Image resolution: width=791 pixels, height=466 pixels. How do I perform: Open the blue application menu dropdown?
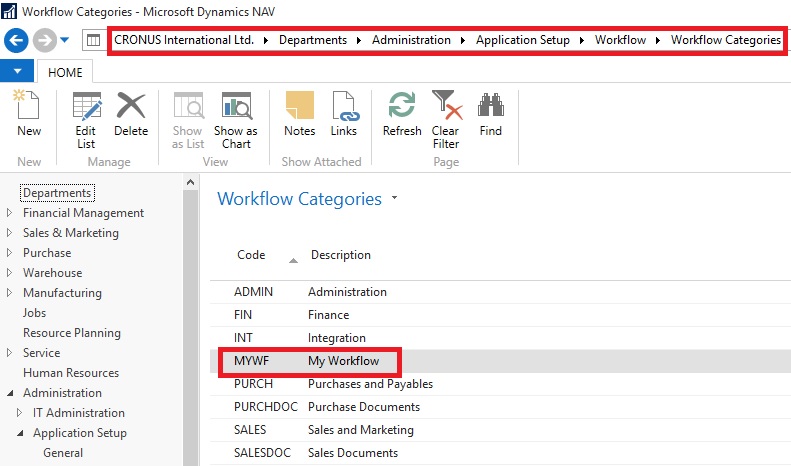pyautogui.click(x=17, y=72)
